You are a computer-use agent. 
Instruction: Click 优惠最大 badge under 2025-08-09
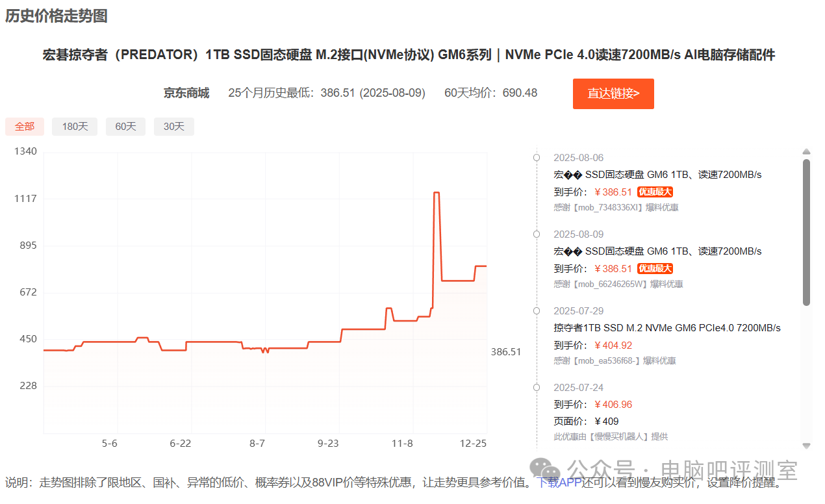point(655,269)
